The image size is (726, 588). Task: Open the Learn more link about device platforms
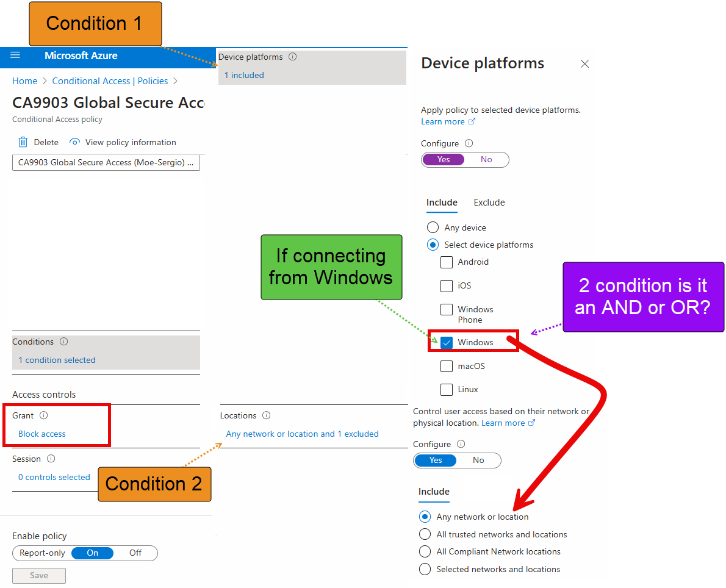pyautogui.click(x=443, y=121)
